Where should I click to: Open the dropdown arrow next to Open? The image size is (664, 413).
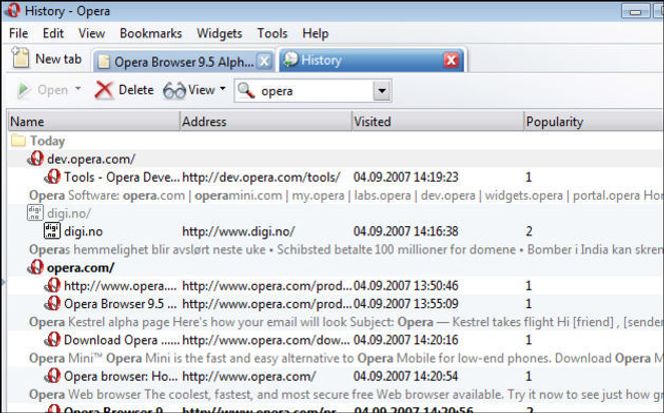coord(78,90)
